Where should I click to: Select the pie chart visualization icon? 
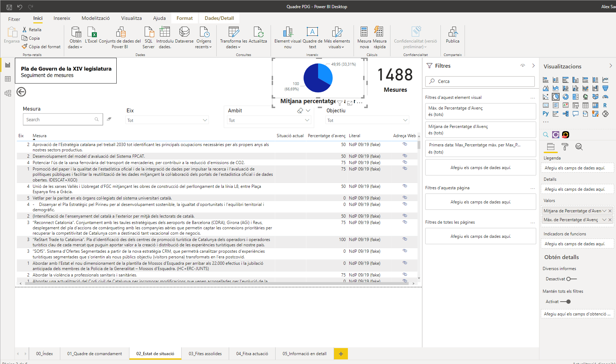tap(556, 97)
